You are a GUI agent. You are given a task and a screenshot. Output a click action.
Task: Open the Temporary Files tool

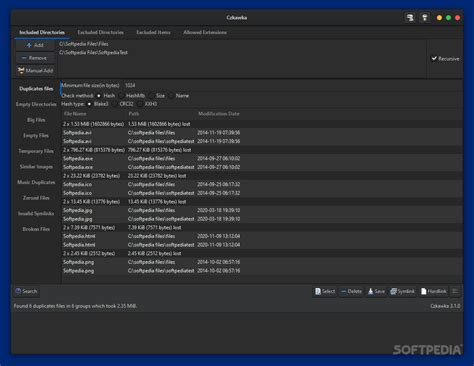click(x=36, y=151)
